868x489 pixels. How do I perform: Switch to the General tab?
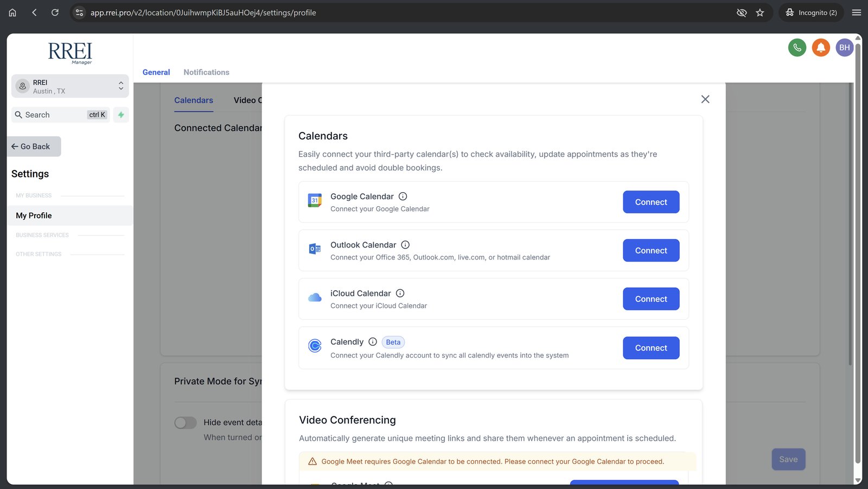pyautogui.click(x=156, y=72)
